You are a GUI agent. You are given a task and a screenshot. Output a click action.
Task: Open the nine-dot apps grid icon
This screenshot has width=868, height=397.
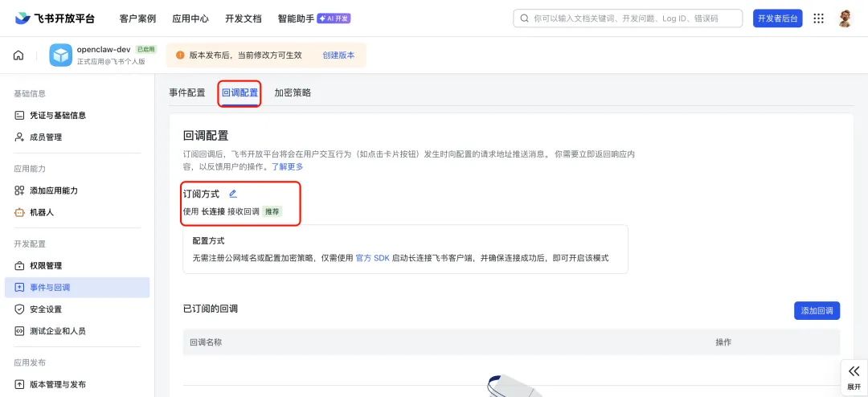click(818, 18)
